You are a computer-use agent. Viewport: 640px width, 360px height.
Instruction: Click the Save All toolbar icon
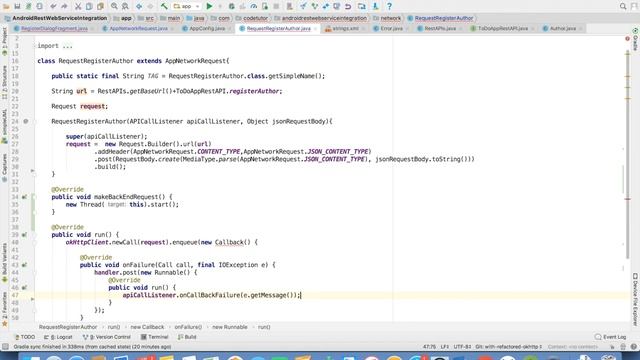pos(17,6)
